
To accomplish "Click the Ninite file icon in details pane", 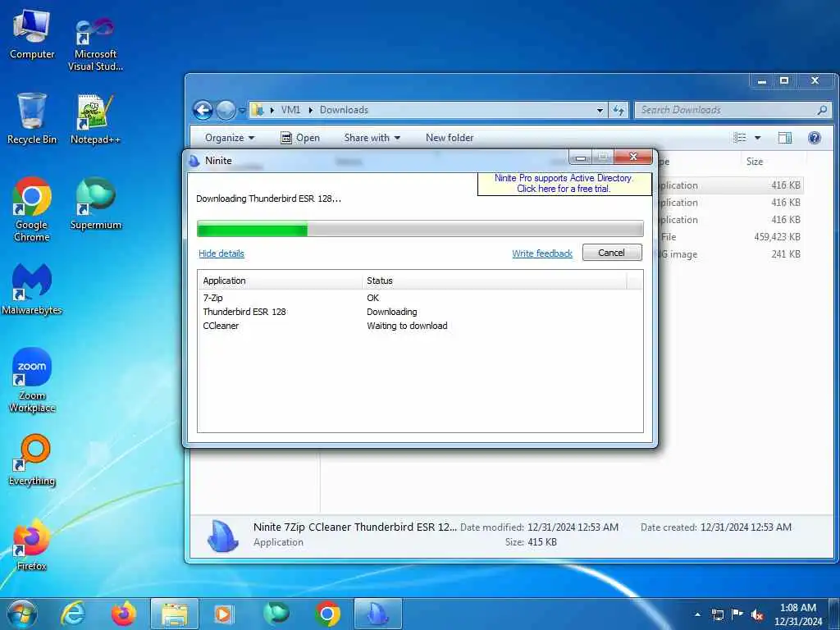I will tap(222, 535).
